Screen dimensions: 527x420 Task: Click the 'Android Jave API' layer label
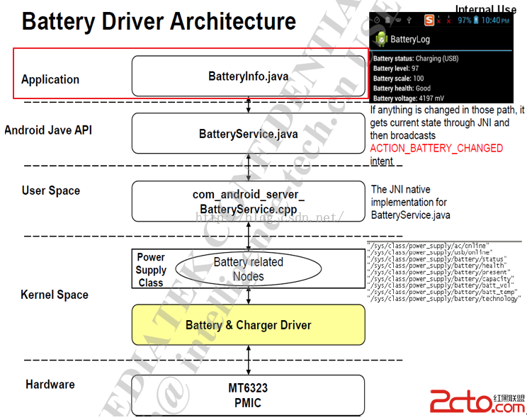coord(48,130)
